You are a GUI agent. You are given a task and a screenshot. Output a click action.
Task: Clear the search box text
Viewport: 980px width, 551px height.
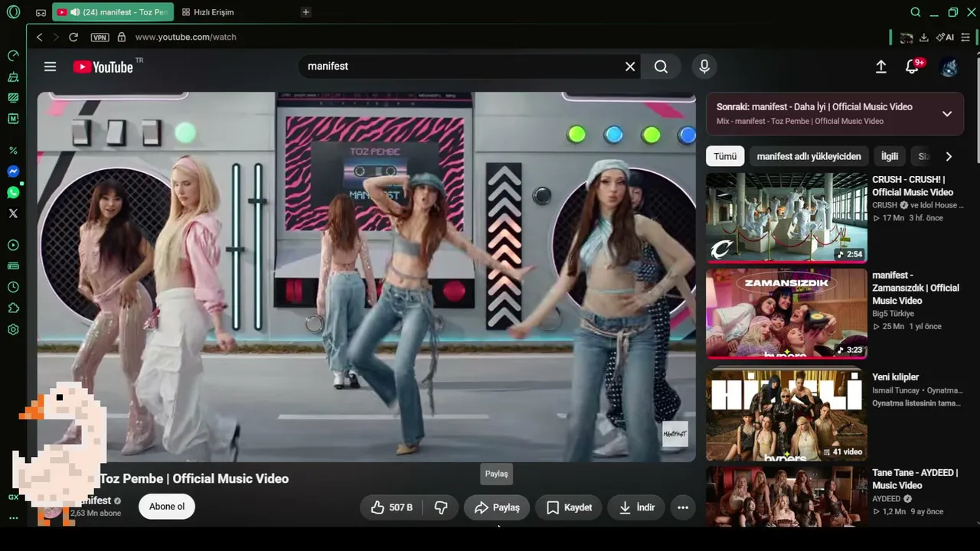point(630,67)
